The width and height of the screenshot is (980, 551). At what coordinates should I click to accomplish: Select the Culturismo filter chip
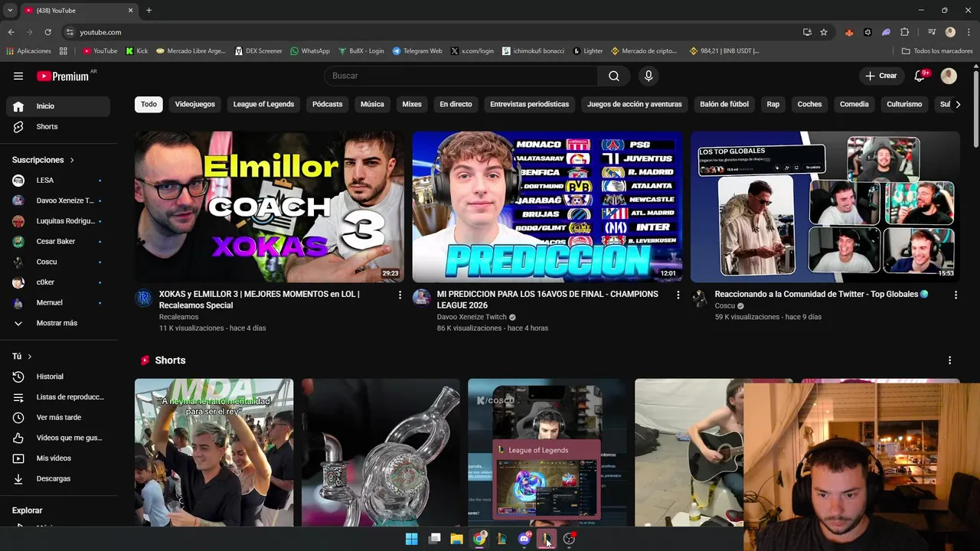[904, 104]
